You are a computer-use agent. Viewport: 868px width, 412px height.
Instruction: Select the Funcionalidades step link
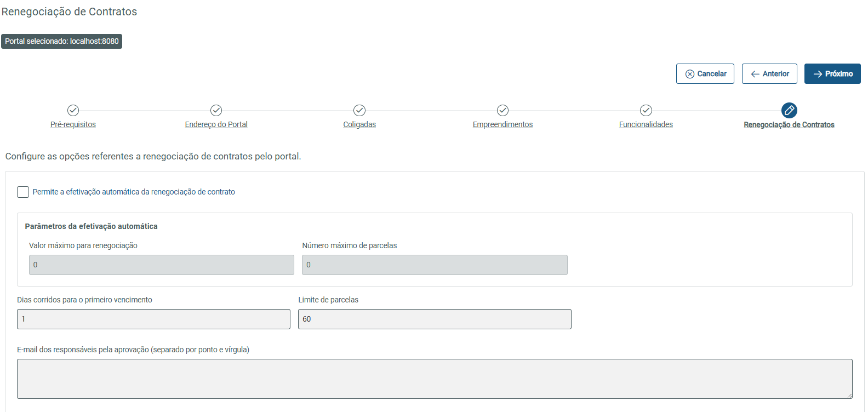646,124
